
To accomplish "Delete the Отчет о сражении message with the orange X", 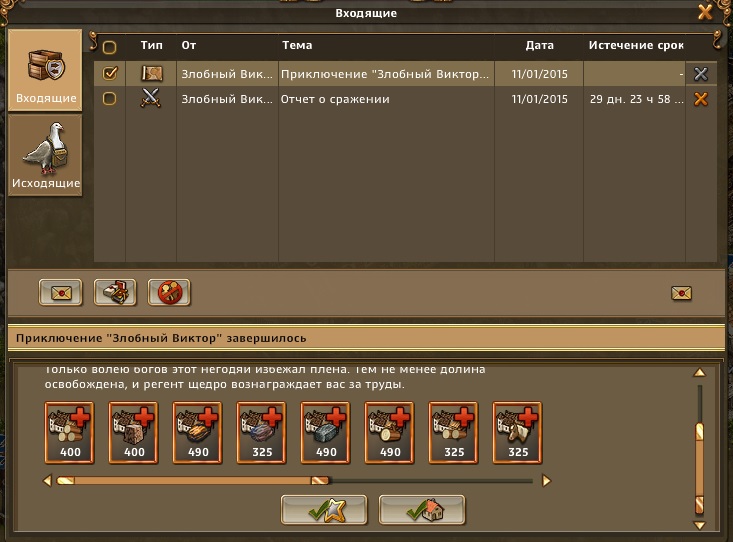I will (x=701, y=99).
